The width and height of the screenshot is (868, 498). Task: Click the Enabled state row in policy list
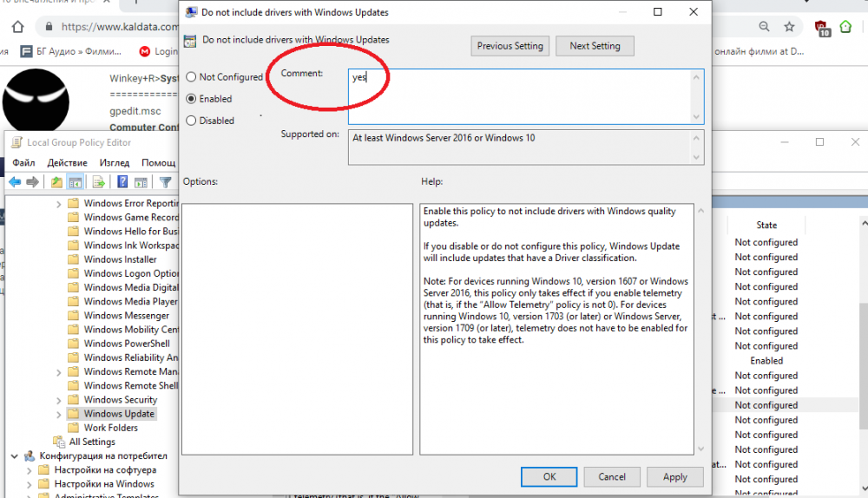[766, 361]
